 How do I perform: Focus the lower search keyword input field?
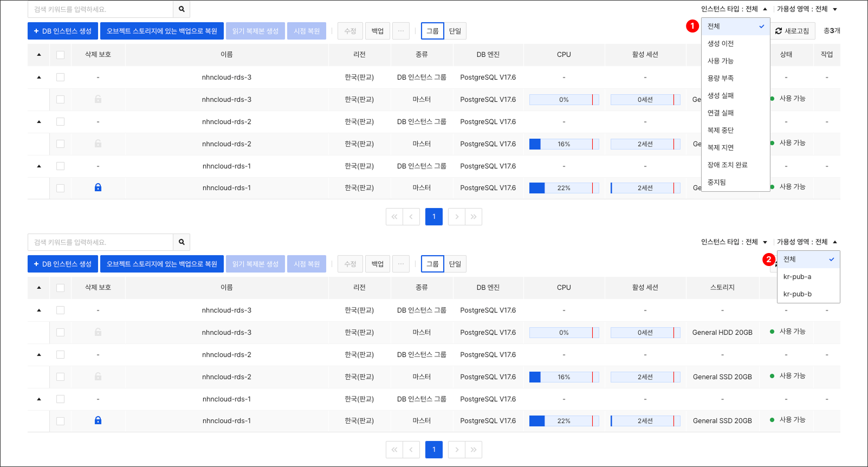(100, 242)
